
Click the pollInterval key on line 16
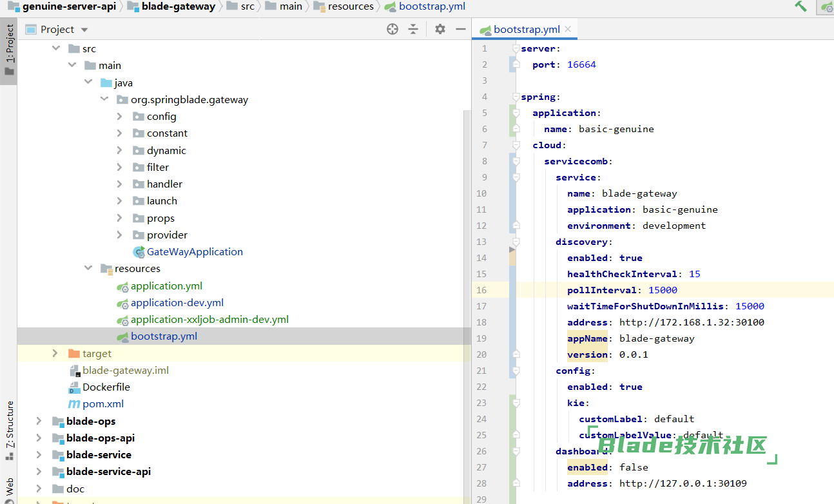[601, 290]
